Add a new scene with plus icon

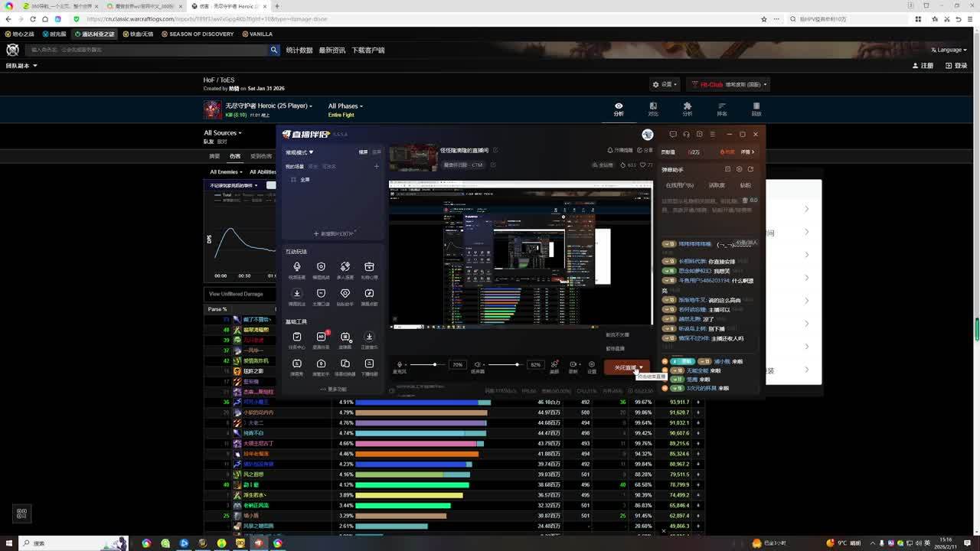[376, 166]
